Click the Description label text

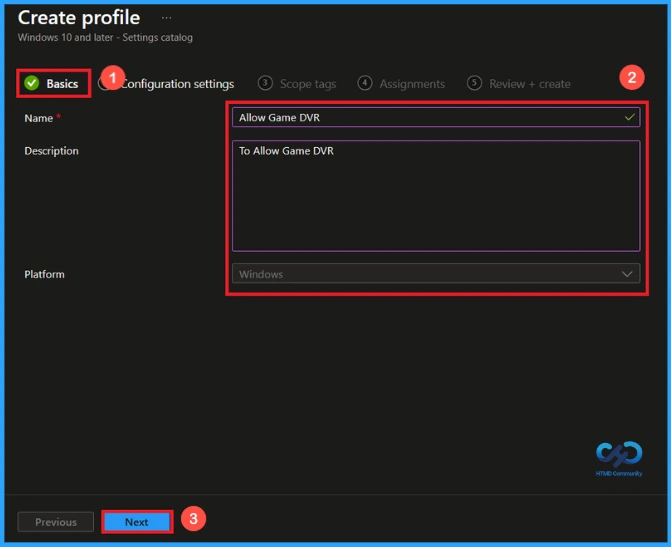(51, 151)
